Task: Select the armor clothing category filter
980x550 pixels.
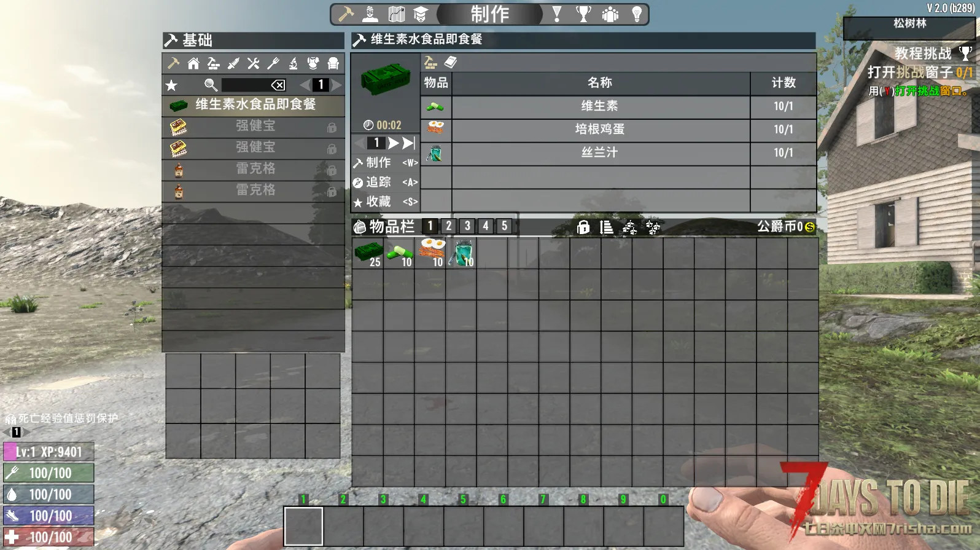Action: [x=313, y=63]
